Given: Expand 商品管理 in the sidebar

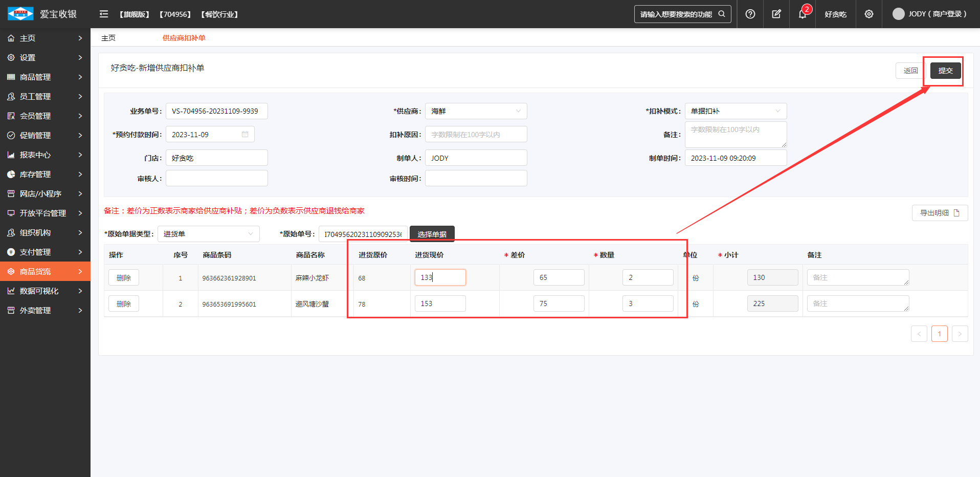Looking at the screenshot, I should click(x=45, y=77).
